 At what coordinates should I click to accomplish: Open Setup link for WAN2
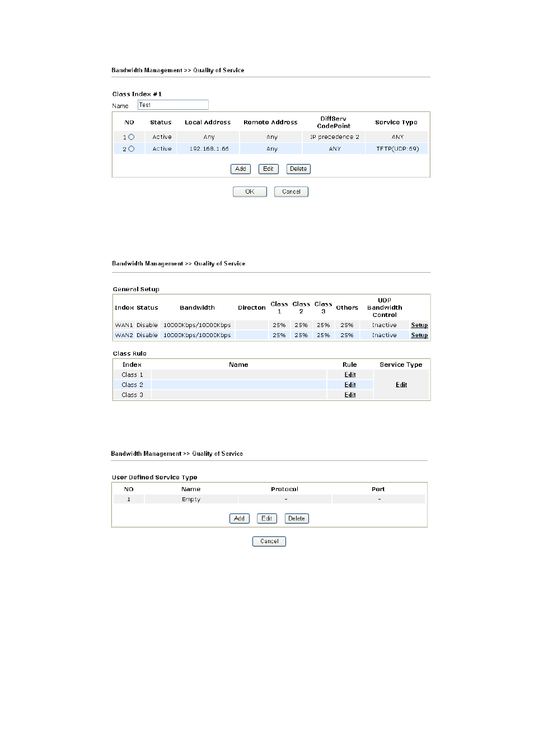point(419,335)
